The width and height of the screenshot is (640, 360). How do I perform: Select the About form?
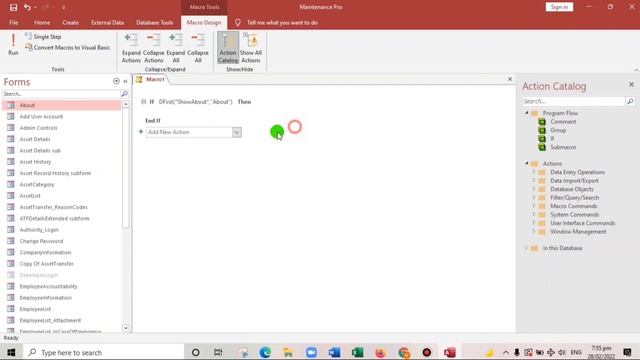pyautogui.click(x=61, y=105)
